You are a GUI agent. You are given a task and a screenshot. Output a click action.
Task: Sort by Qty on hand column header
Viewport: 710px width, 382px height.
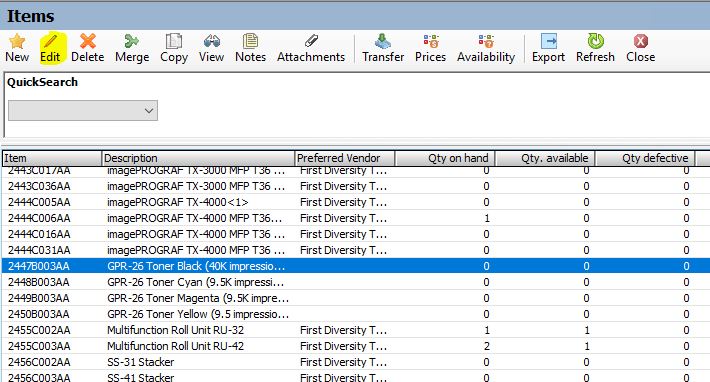[445, 158]
